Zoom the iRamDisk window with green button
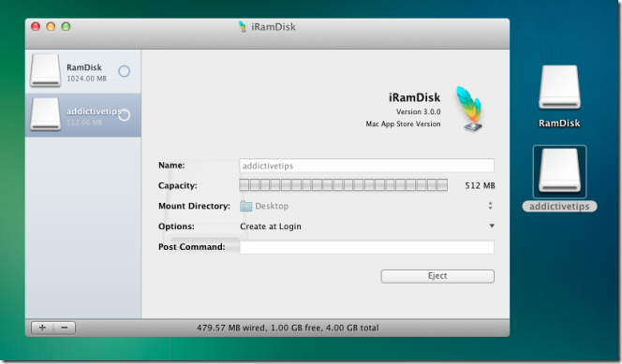Image resolution: width=622 pixels, height=364 pixels. click(66, 26)
